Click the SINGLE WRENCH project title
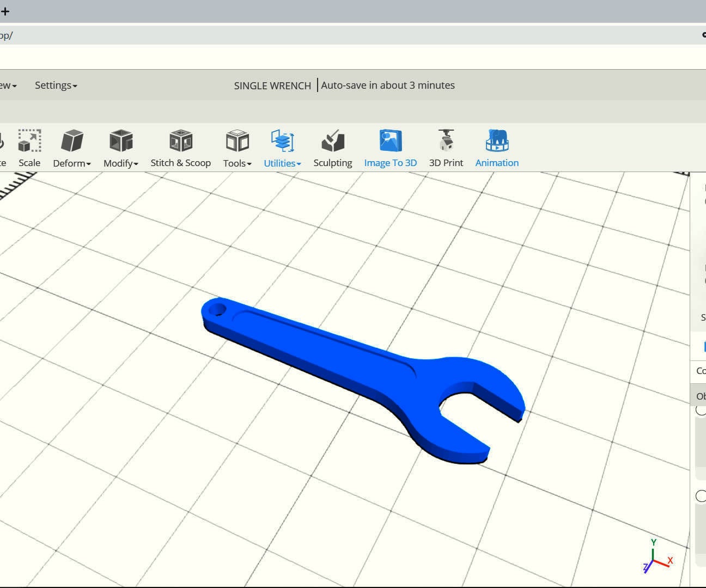 pos(272,85)
